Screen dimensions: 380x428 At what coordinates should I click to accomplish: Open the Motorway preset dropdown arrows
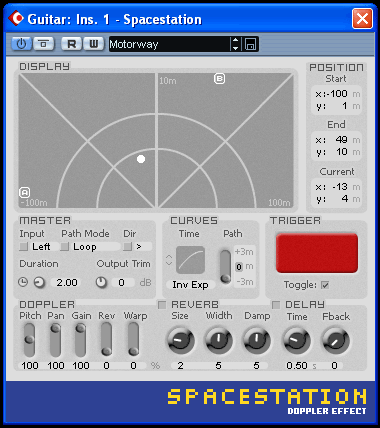tap(235, 44)
